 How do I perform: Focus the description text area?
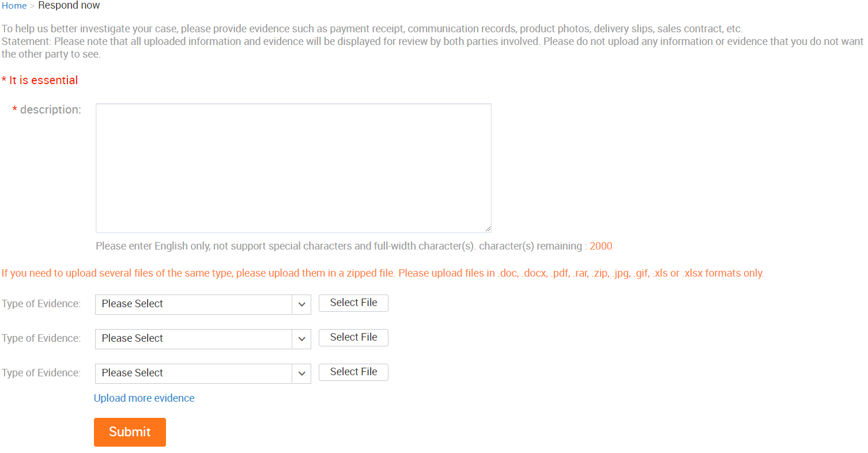[x=293, y=168]
